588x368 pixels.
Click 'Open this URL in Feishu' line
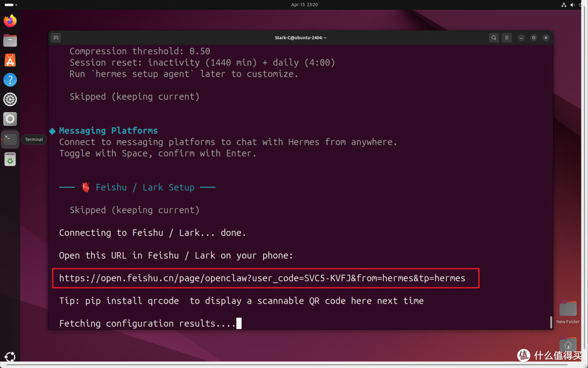pos(176,255)
